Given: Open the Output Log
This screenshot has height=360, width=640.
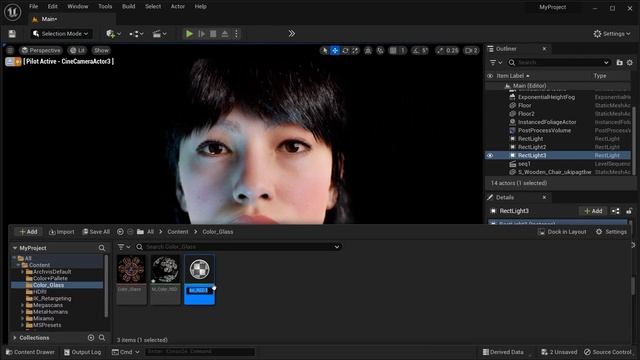Looking at the screenshot, I should coord(82,352).
